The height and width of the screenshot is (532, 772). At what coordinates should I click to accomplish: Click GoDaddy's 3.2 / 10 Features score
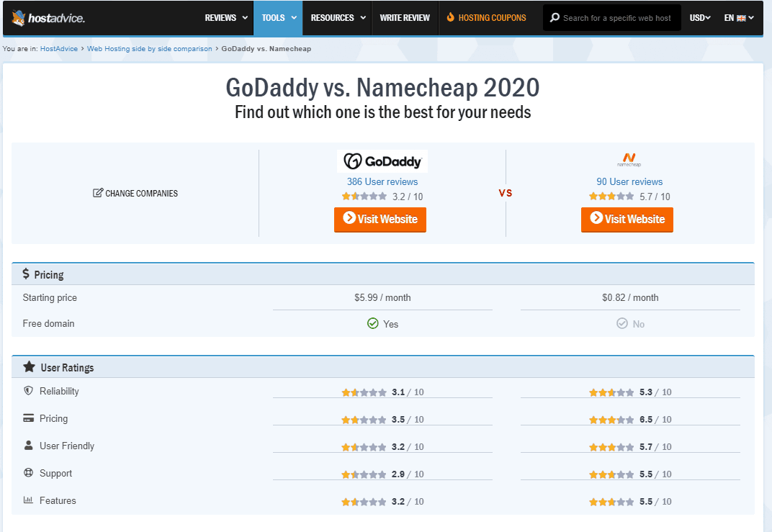pos(408,502)
